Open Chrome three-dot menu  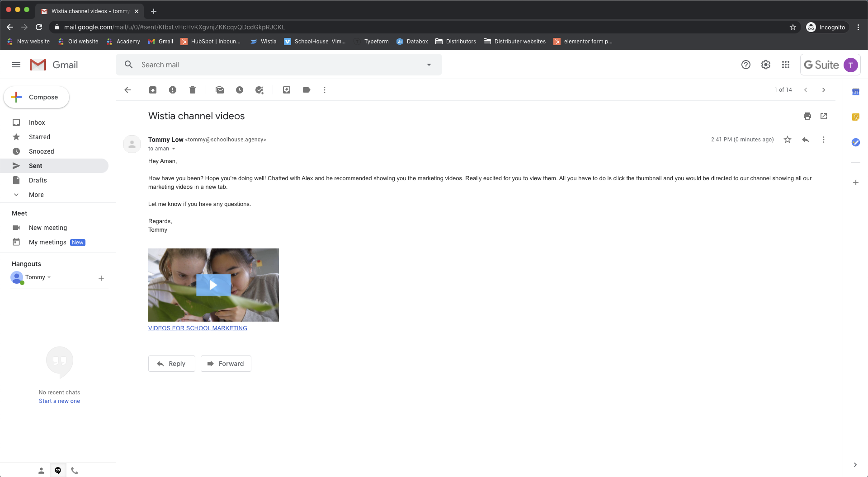pos(858,27)
